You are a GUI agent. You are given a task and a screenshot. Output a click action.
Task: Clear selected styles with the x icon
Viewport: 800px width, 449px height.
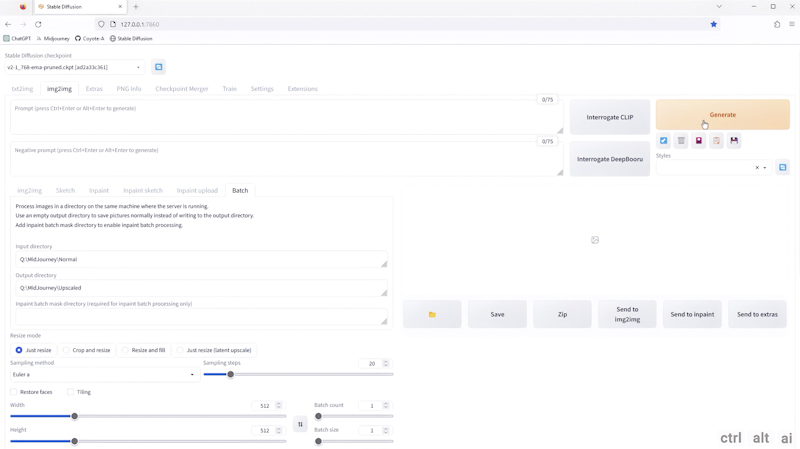coord(757,167)
